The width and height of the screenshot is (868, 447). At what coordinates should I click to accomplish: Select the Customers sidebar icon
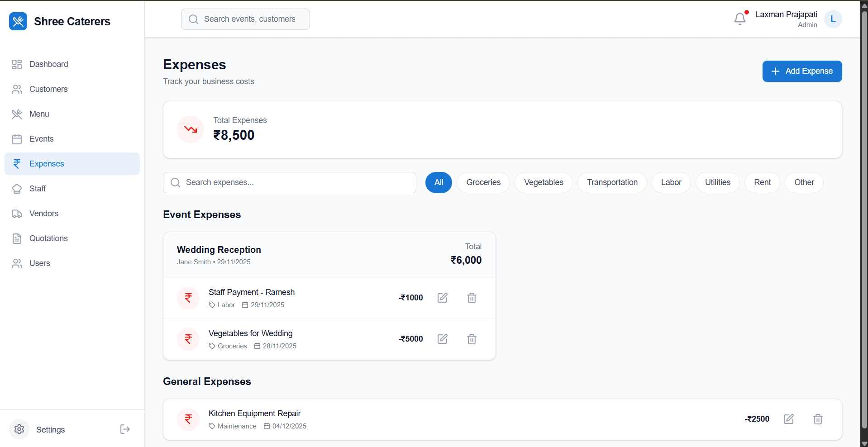[x=17, y=89]
